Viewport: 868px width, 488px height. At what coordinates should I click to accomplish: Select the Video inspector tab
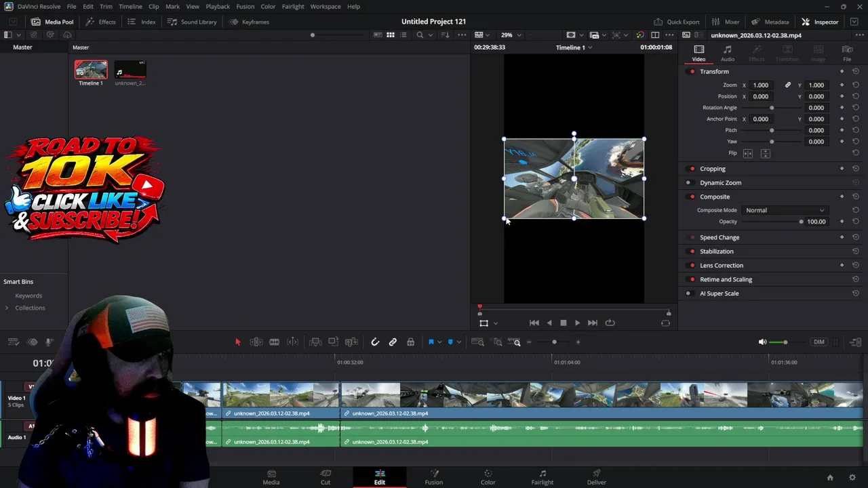pos(698,53)
